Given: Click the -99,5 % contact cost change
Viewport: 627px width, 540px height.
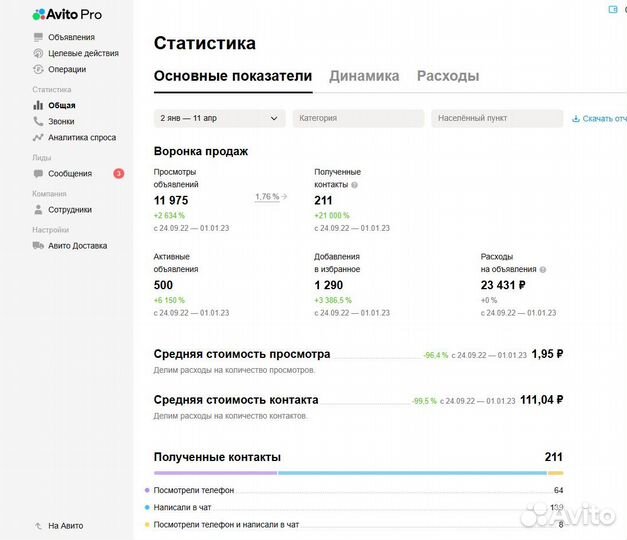Looking at the screenshot, I should [x=424, y=401].
